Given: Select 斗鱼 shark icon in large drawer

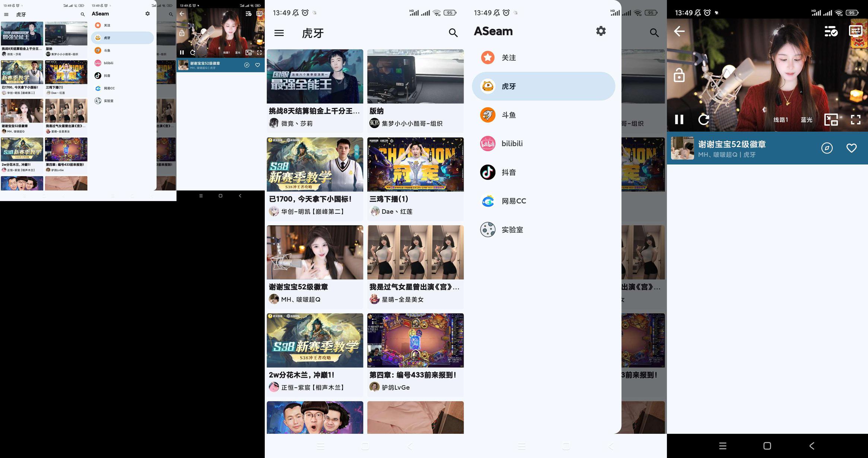Looking at the screenshot, I should pos(488,115).
